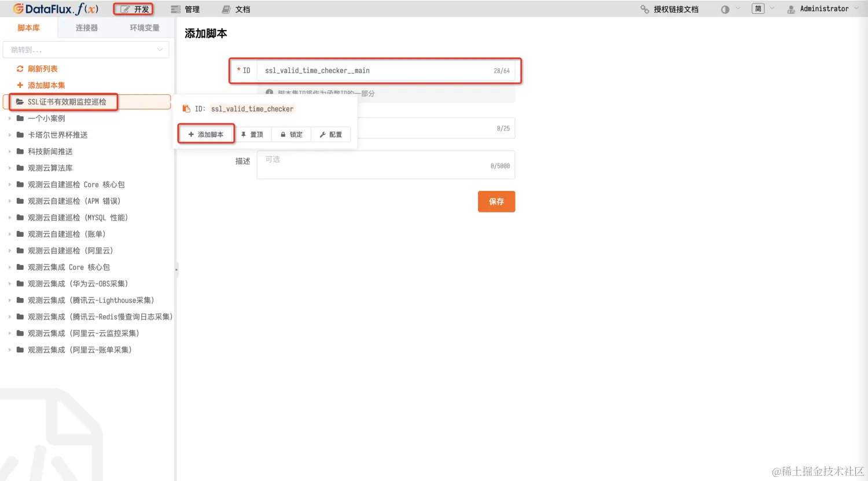The width and height of the screenshot is (868, 481).
Task: Expand the 一个小案例 folder arrow
Action: tap(9, 118)
